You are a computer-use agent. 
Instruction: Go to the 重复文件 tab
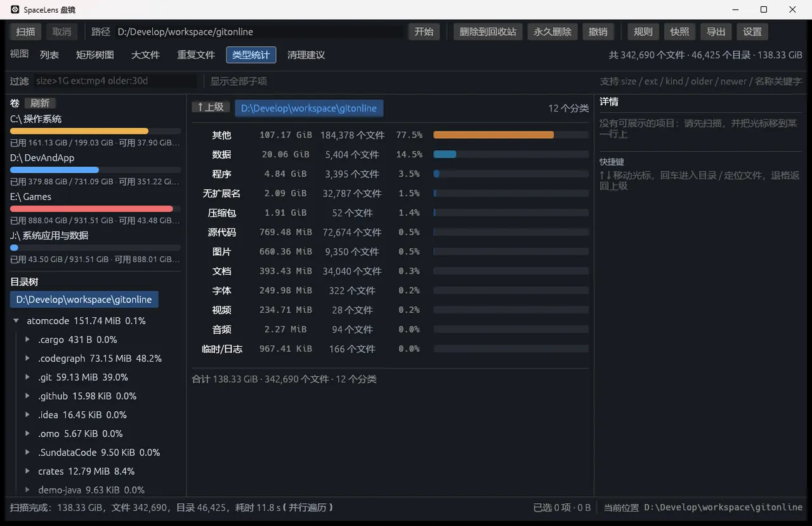point(196,55)
